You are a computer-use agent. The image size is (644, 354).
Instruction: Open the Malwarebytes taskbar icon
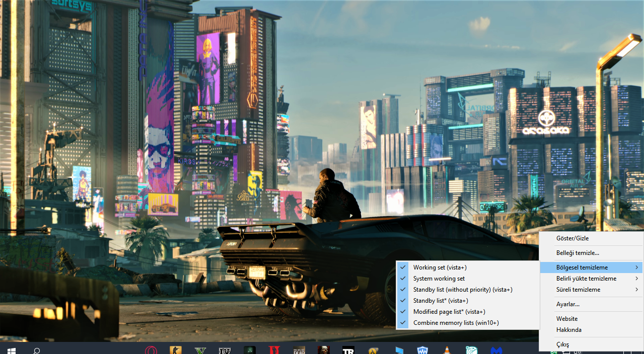click(496, 350)
